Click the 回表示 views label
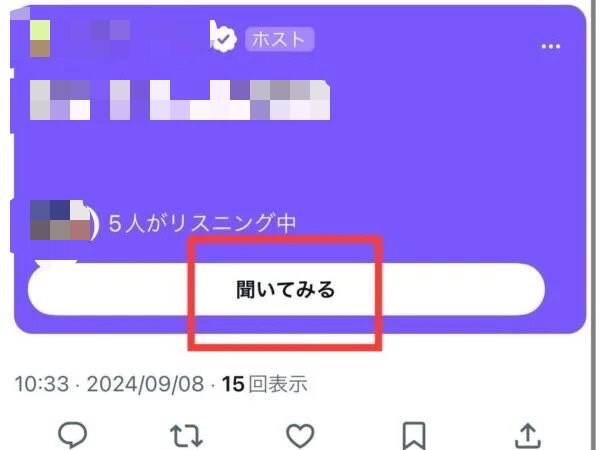Viewport: 600px width, 450px height. point(278,384)
